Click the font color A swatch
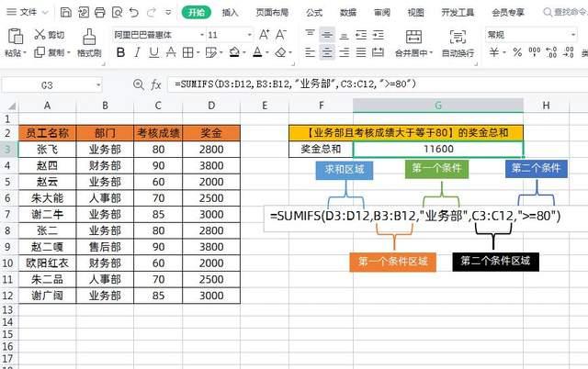This screenshot has width=588, height=369. (x=257, y=53)
